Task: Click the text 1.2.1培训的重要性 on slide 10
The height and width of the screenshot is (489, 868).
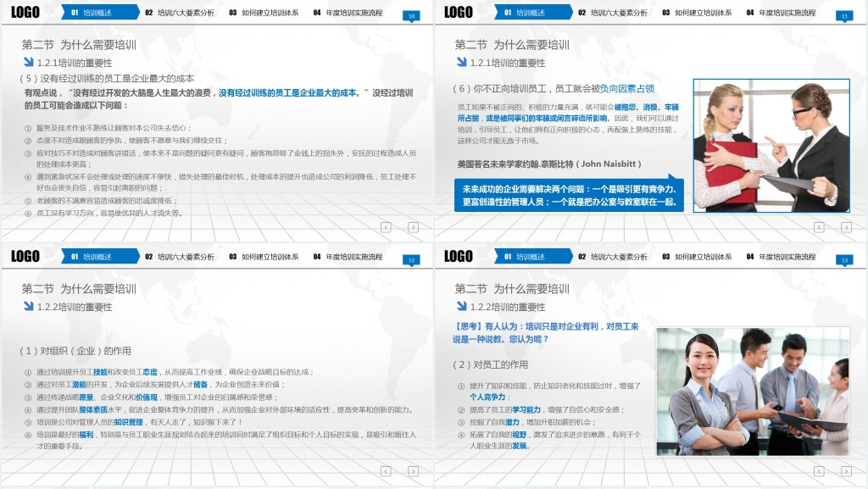Action: coord(75,63)
